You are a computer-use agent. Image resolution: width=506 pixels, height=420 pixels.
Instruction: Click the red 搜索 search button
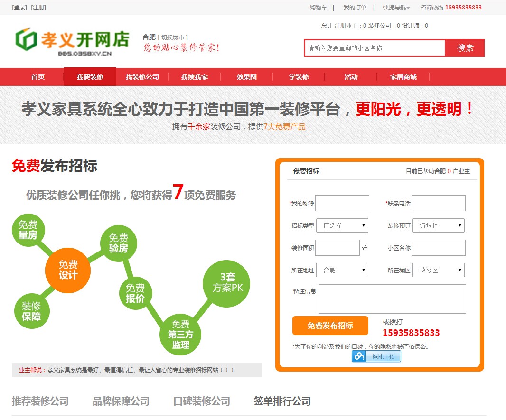click(465, 47)
